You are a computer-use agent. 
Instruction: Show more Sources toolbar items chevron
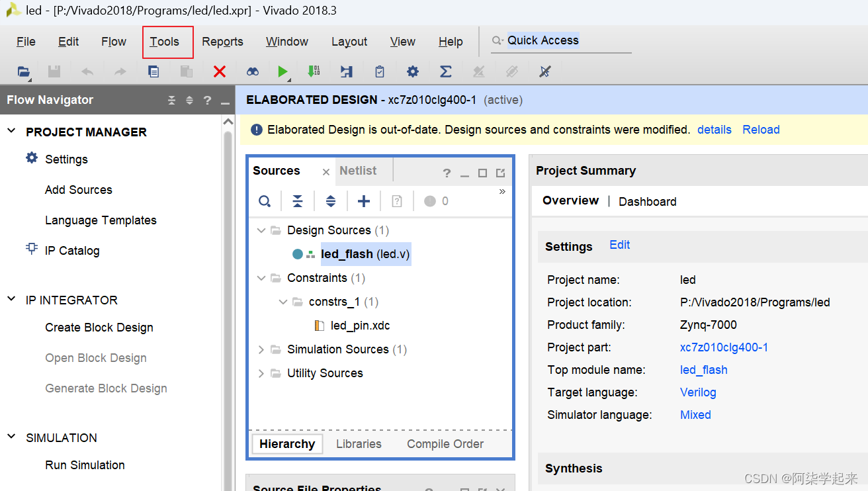tap(502, 192)
